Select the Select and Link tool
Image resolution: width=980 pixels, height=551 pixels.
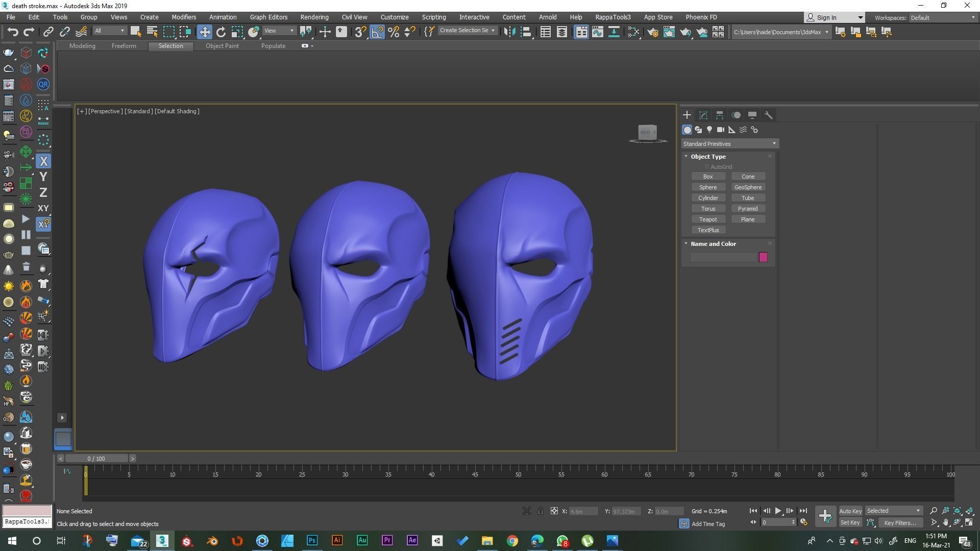coord(48,32)
